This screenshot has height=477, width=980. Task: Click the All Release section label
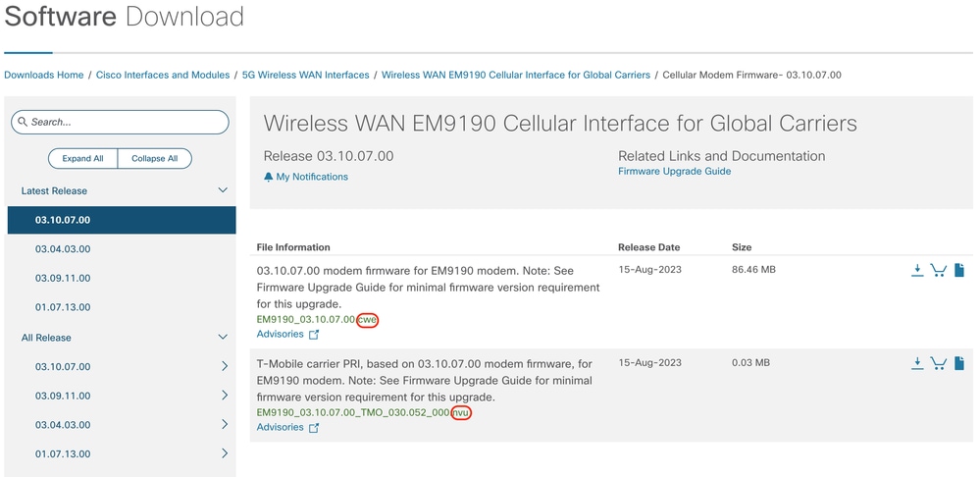(46, 338)
